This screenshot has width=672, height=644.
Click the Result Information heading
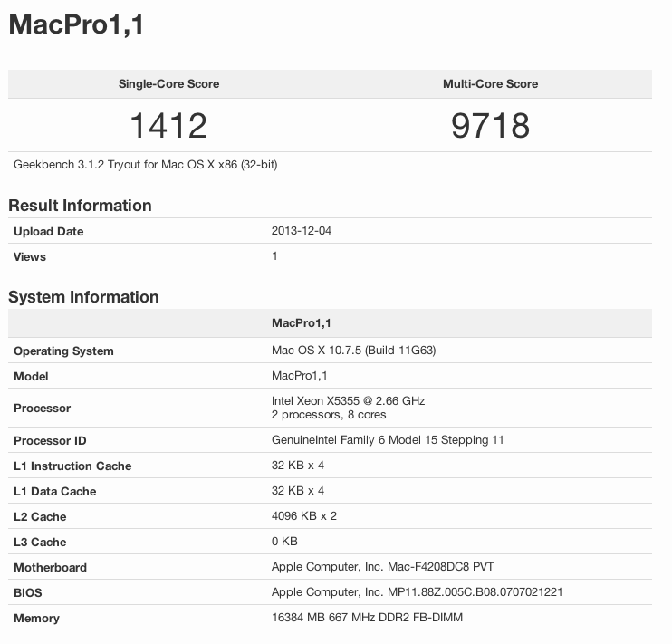[x=80, y=206]
